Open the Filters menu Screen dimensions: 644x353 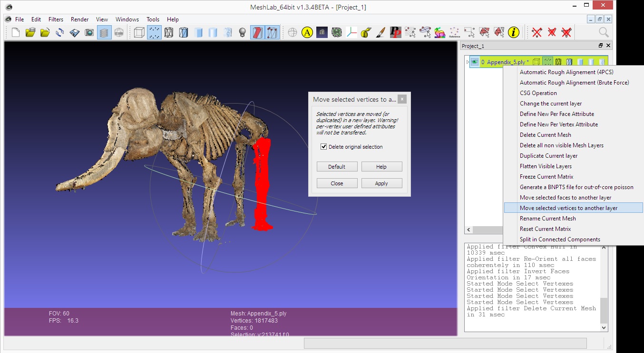point(56,19)
